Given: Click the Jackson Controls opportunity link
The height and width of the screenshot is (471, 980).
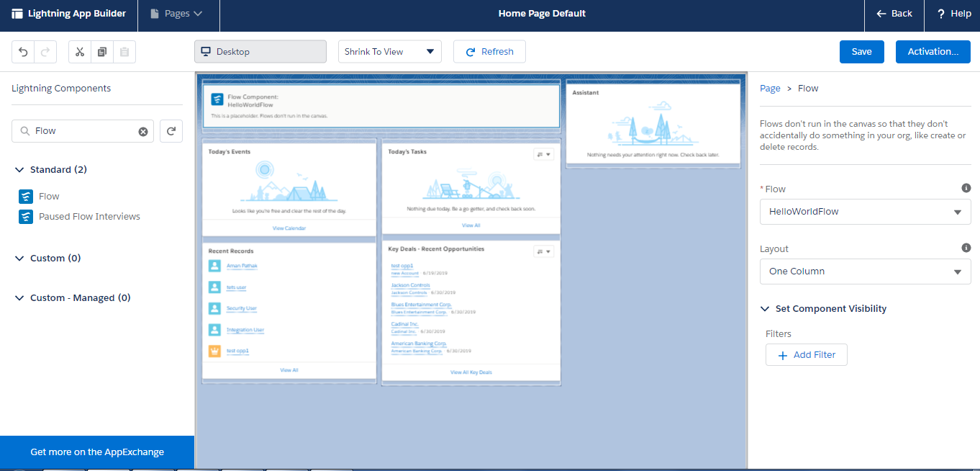Looking at the screenshot, I should (410, 285).
